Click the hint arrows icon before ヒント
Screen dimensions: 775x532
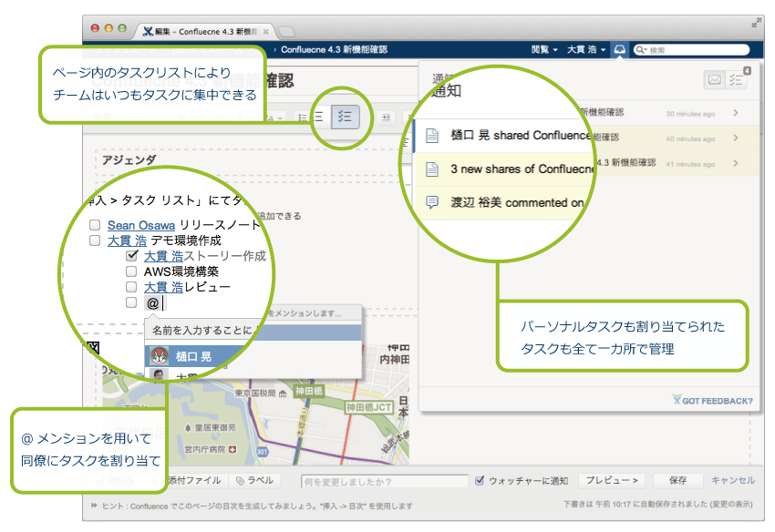(x=94, y=506)
